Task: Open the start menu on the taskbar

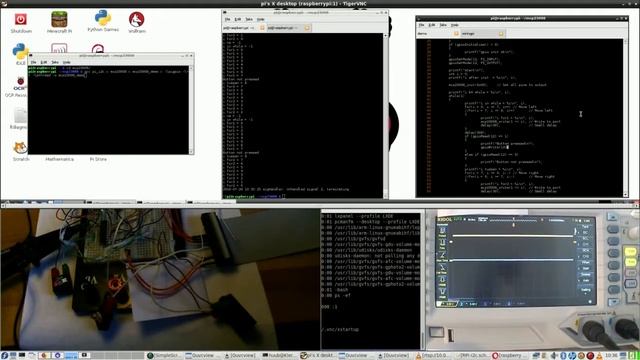Action: click(4, 356)
